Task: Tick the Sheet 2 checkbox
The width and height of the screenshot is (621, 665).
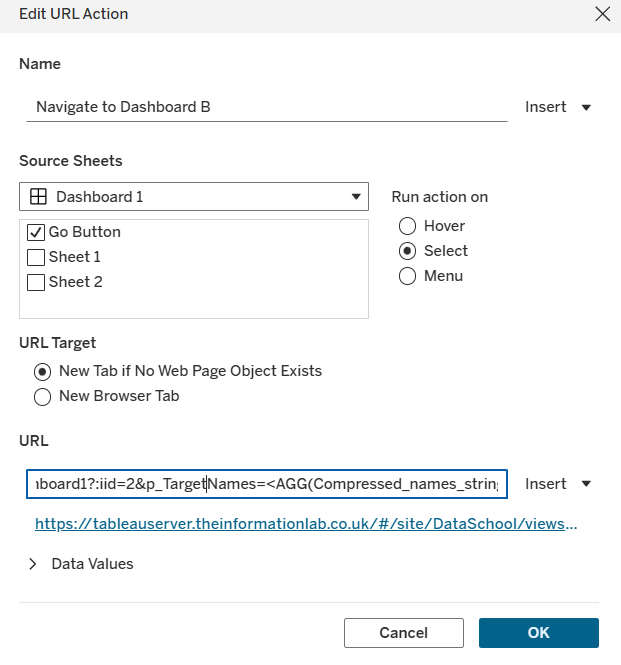Action: (x=36, y=282)
